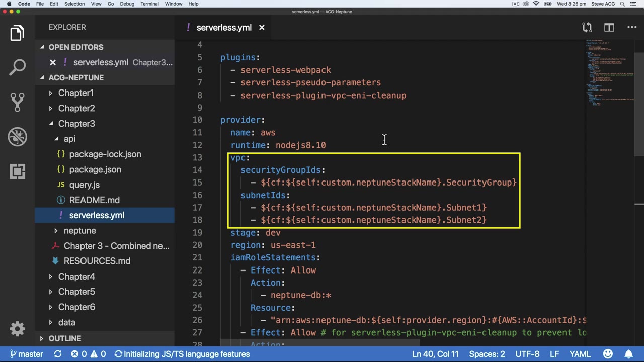
Task: Open query.js file in explorer
Action: (84, 185)
